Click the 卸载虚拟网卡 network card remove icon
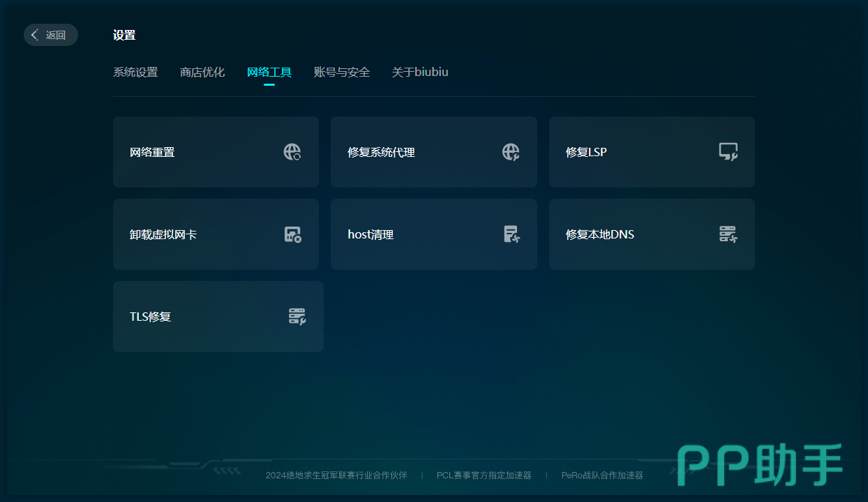Viewport: 868px width, 502px height. point(292,234)
